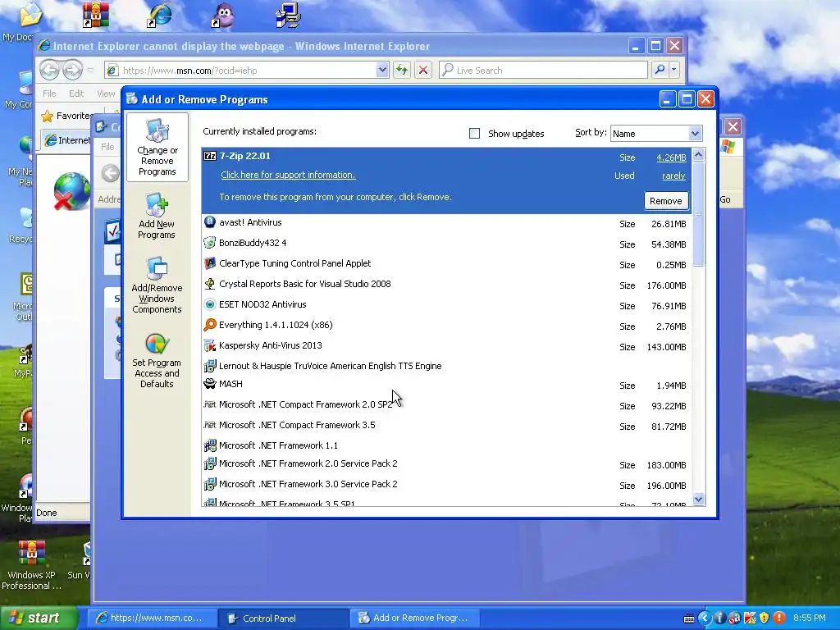Expand the Live Search provider options arrow
Image resolution: width=840 pixels, height=630 pixels.
[x=674, y=70]
